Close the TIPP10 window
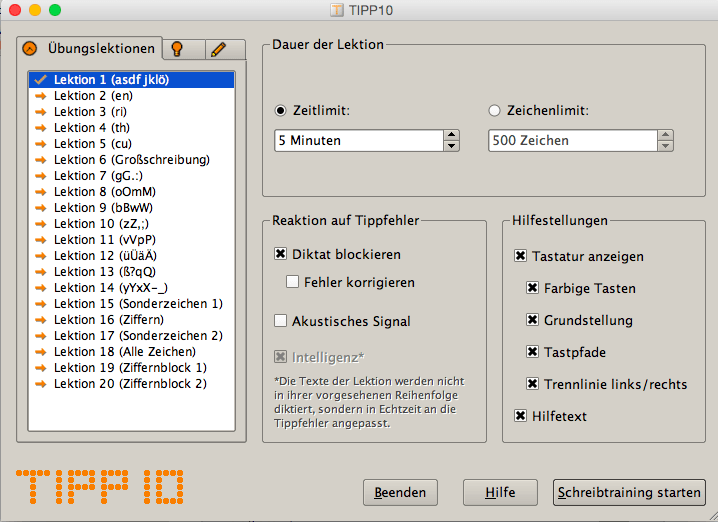This screenshot has height=522, width=718. (15, 10)
